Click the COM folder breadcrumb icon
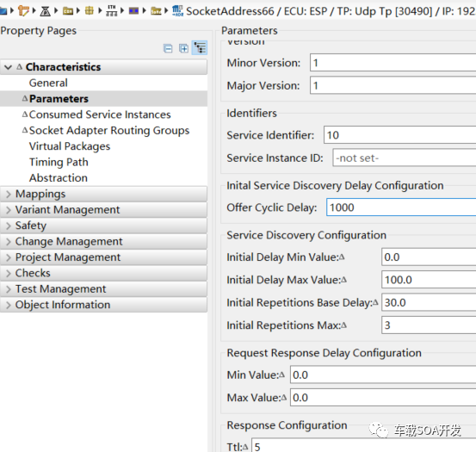This screenshot has width=476, height=452. point(68,11)
